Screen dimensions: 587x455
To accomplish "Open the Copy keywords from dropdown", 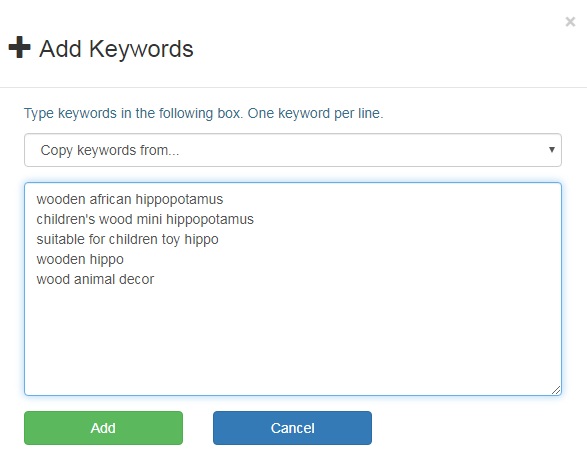I will [x=293, y=150].
